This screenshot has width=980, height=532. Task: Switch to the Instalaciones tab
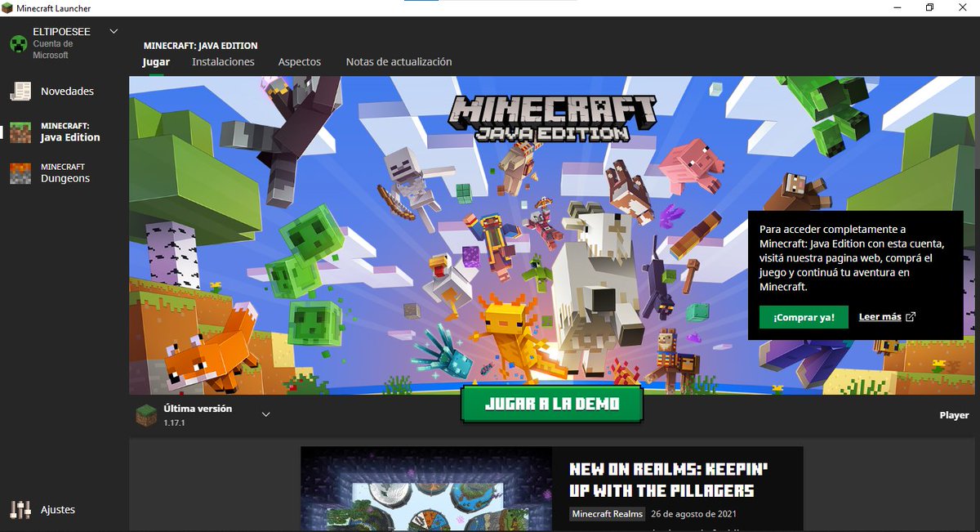(x=223, y=61)
